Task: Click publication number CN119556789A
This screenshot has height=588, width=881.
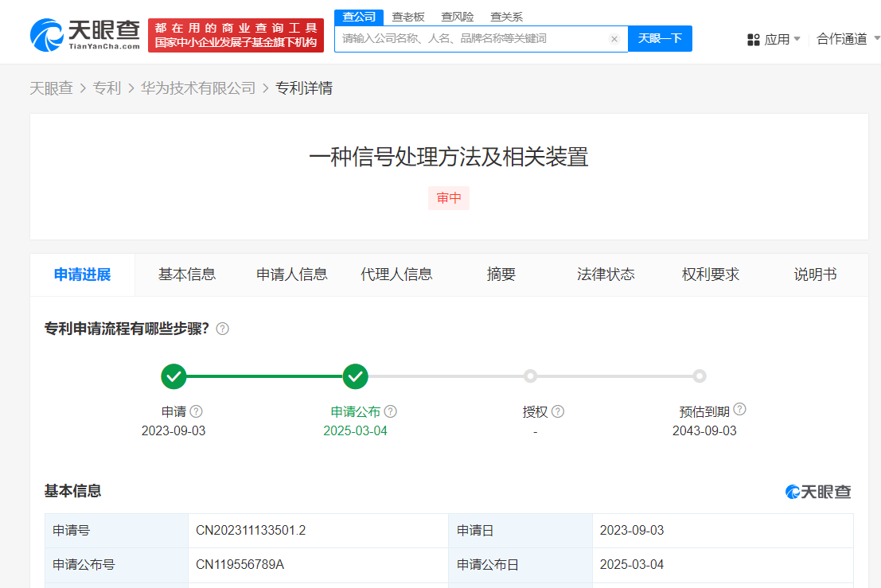Action: (x=240, y=565)
